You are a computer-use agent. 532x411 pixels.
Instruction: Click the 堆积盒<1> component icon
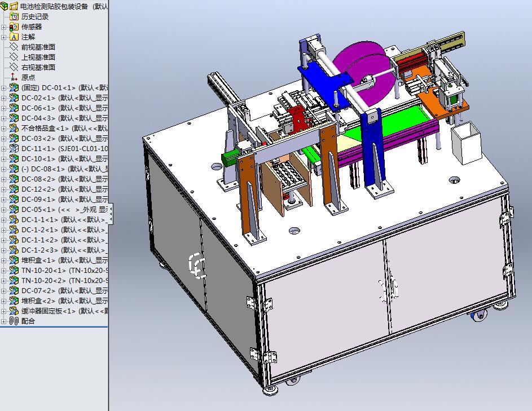(14, 260)
